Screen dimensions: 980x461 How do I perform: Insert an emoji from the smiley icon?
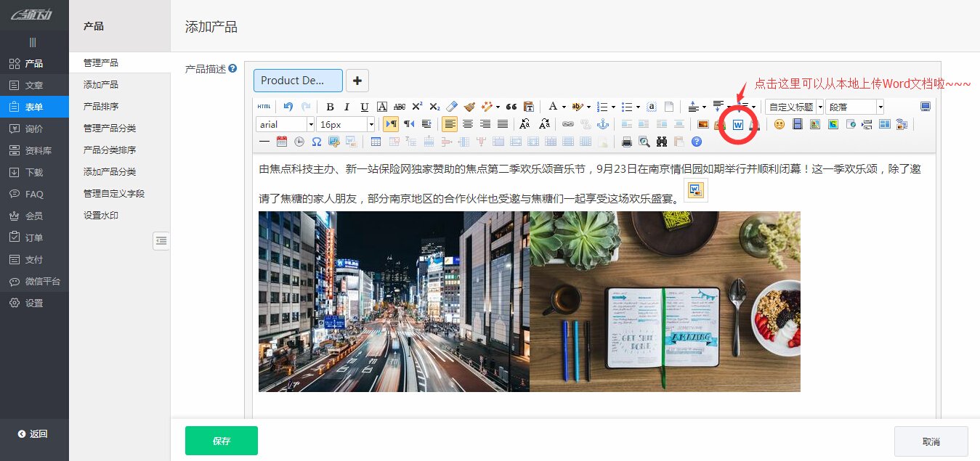tap(779, 124)
